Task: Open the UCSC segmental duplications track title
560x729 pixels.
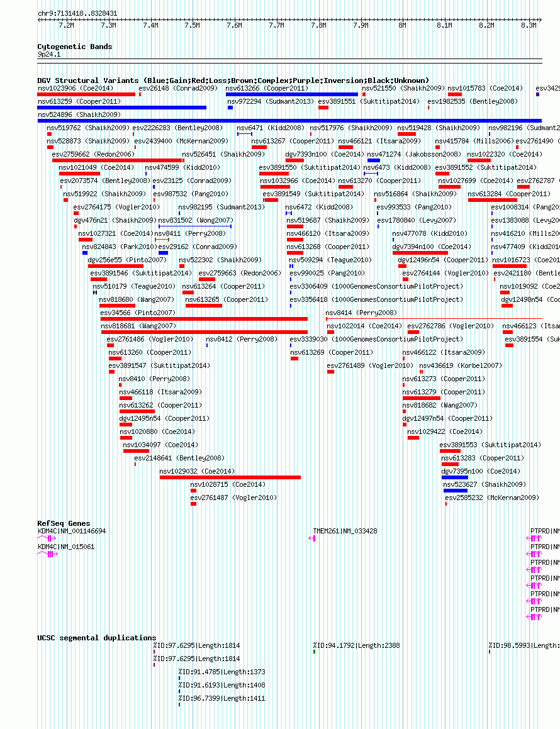Action: click(97, 637)
